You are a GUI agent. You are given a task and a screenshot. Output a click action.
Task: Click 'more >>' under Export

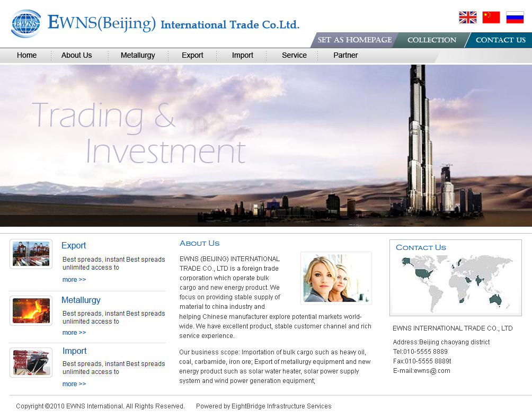click(74, 280)
